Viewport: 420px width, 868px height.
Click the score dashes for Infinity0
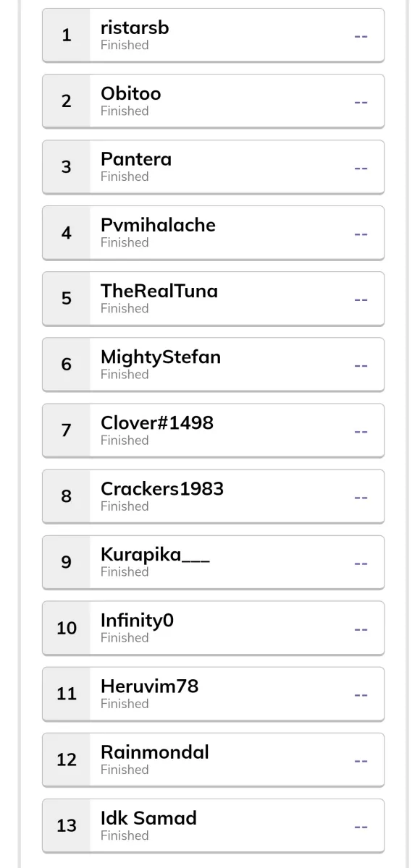[x=361, y=629]
